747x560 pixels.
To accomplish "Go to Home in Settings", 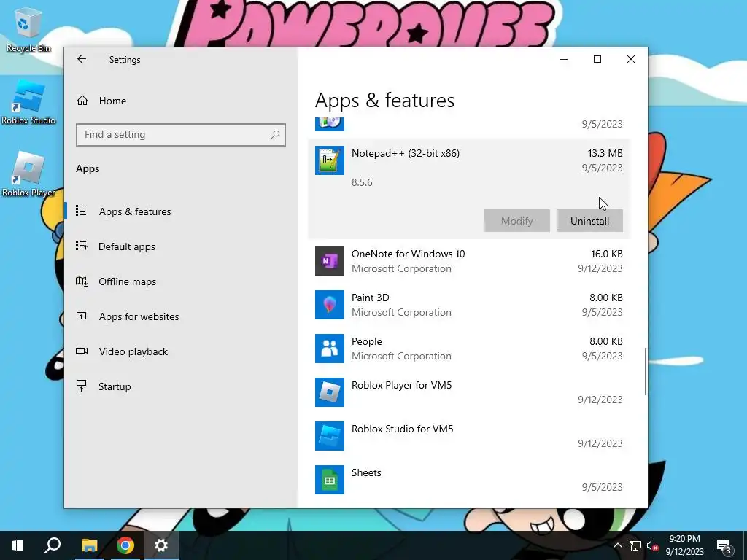I will [181, 101].
